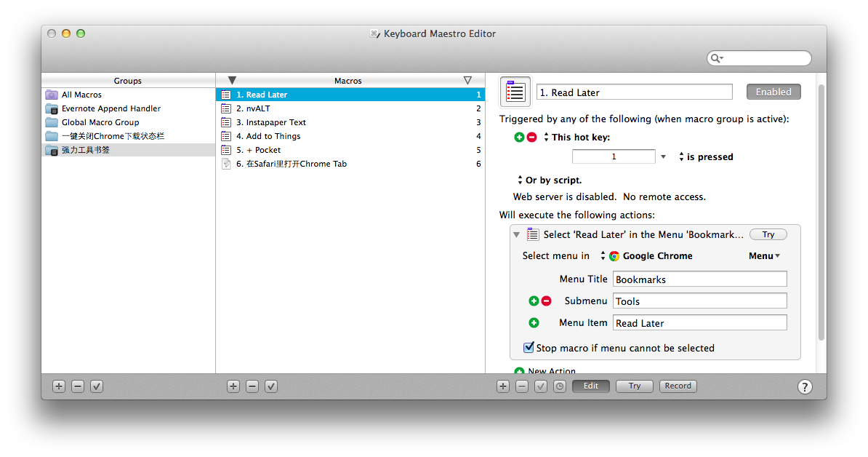Open the search field magnifier dropdown
Viewport: 868px width, 457px height.
(717, 58)
